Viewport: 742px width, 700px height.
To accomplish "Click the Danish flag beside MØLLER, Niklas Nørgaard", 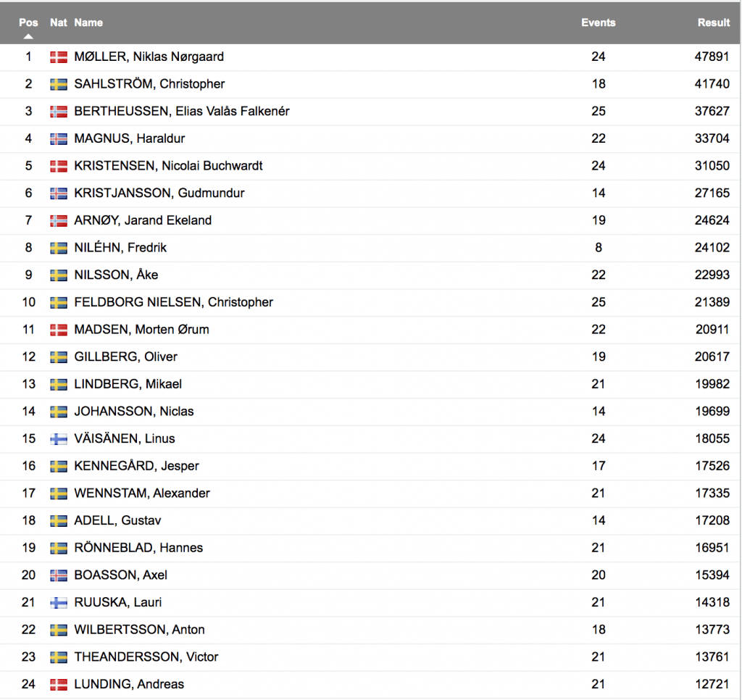I will coord(59,57).
